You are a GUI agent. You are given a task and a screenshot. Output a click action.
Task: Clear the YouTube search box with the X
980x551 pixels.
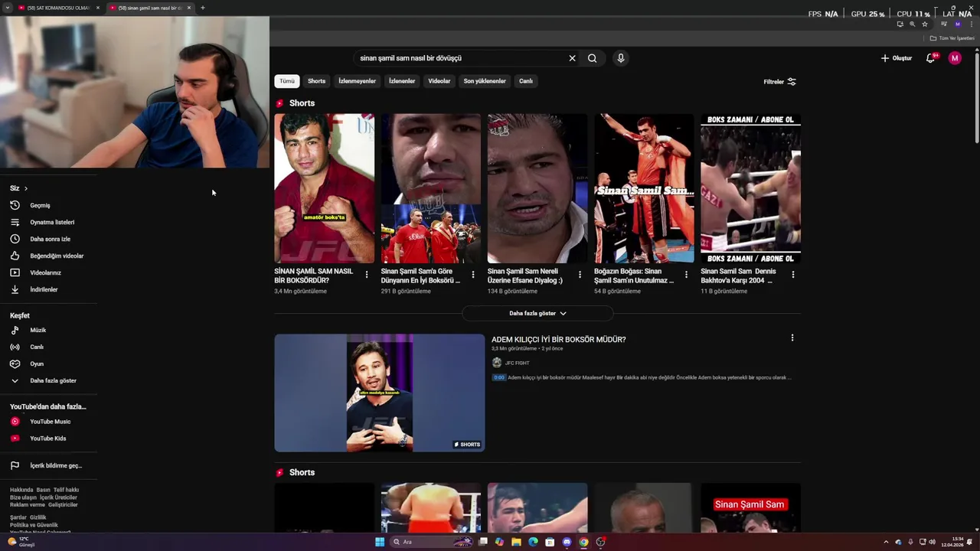(x=572, y=58)
